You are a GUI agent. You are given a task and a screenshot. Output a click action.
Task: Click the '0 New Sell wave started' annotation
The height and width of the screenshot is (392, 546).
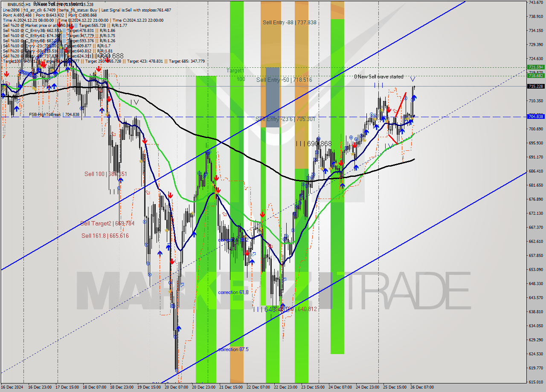pos(379,77)
